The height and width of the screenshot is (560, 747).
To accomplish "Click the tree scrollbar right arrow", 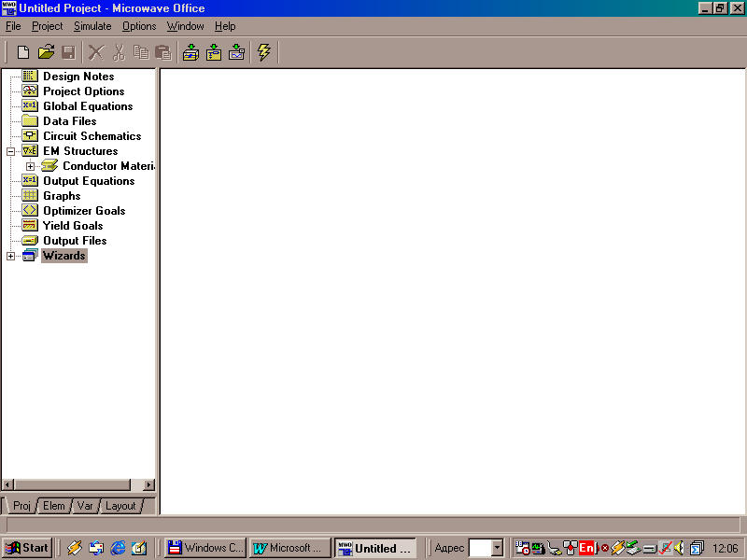I will pyautogui.click(x=149, y=485).
